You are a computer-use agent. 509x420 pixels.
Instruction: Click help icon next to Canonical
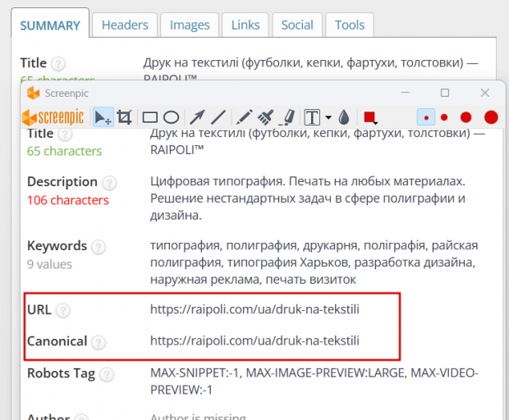99,343
